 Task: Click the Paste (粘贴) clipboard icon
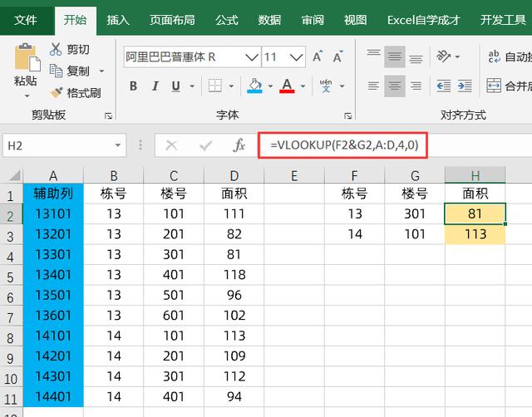coord(27,57)
